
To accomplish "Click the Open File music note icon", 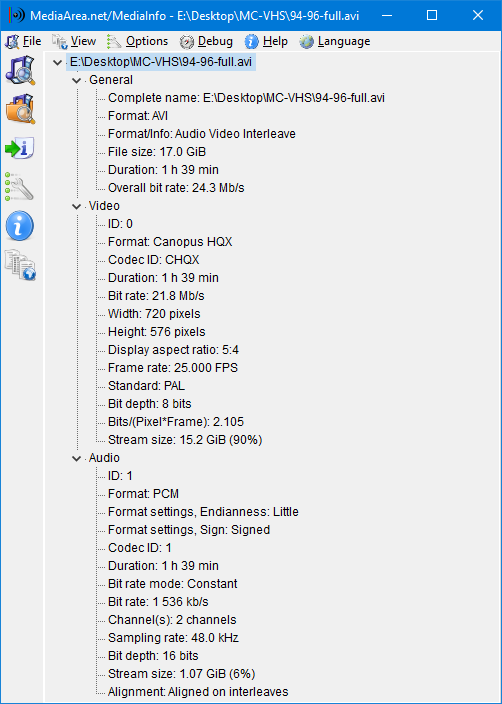I will pyautogui.click(x=20, y=70).
